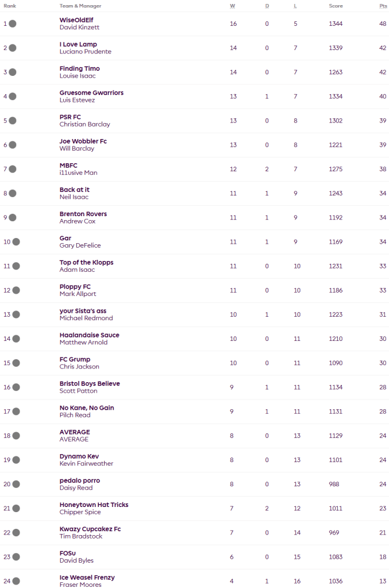Image resolution: width=389 pixels, height=588 pixels.
Task: Select the Gruesome Gwarriors team name
Action: pos(91,93)
